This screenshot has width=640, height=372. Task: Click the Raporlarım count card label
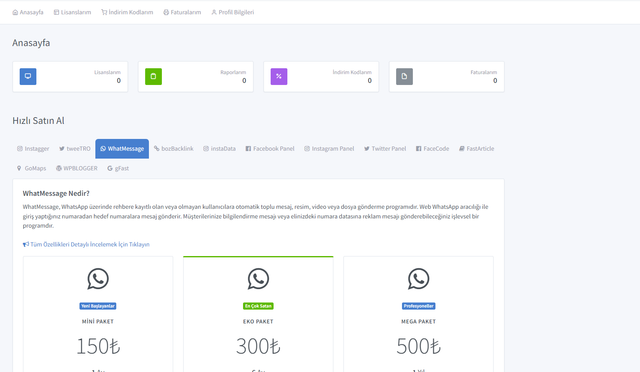pos(233,72)
